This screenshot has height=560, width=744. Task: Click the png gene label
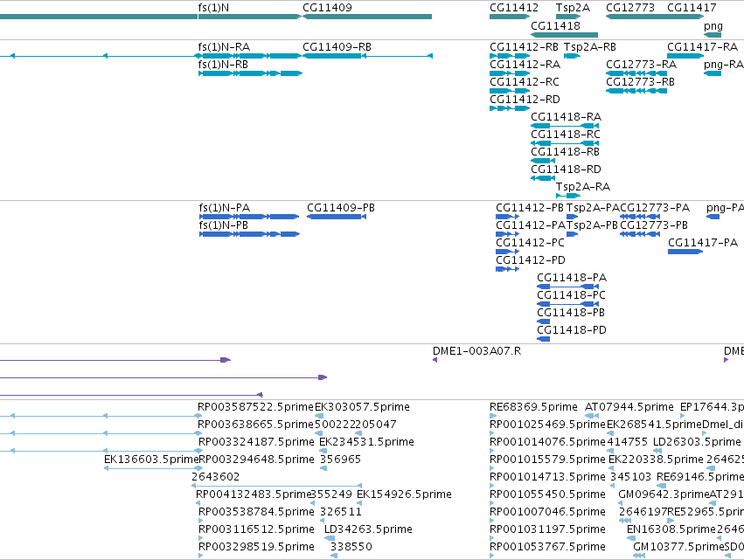point(713,26)
